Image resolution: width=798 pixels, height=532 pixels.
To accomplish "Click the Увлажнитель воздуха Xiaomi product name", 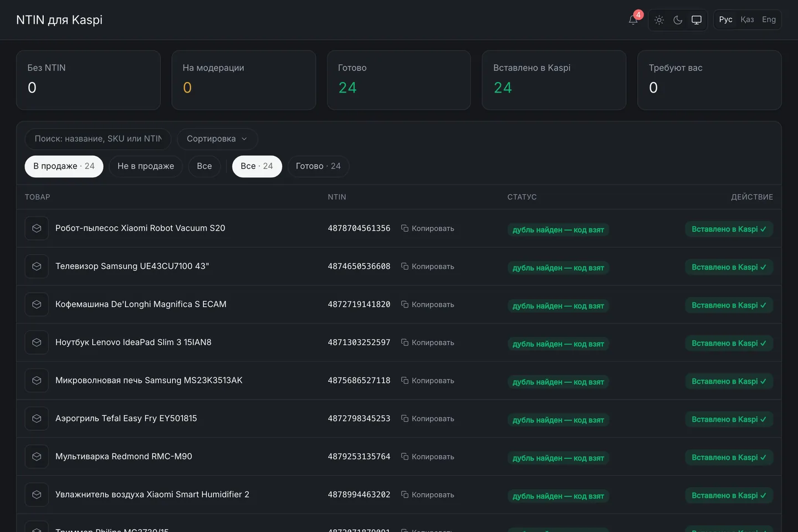I will tap(152, 495).
